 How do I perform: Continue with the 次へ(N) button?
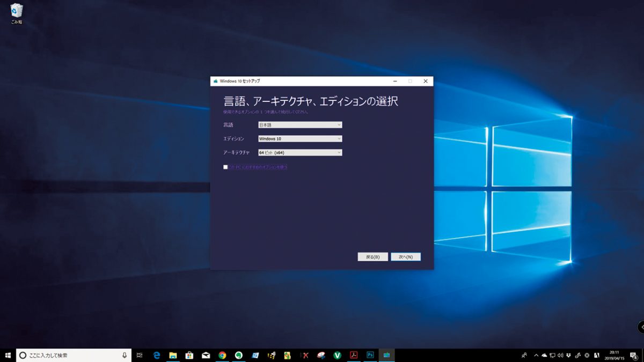coord(406,257)
